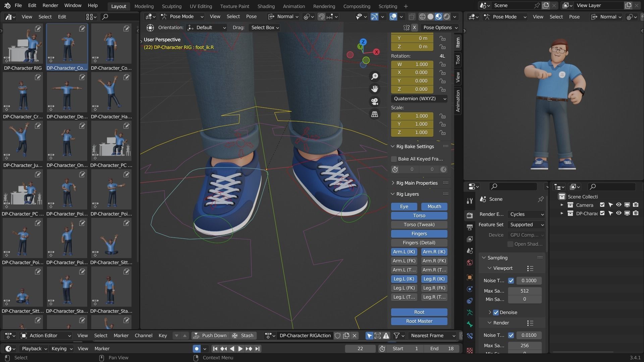Image resolution: width=644 pixels, height=362 pixels.
Task: Switch to the Sculpting workspace tab
Action: coord(171,6)
